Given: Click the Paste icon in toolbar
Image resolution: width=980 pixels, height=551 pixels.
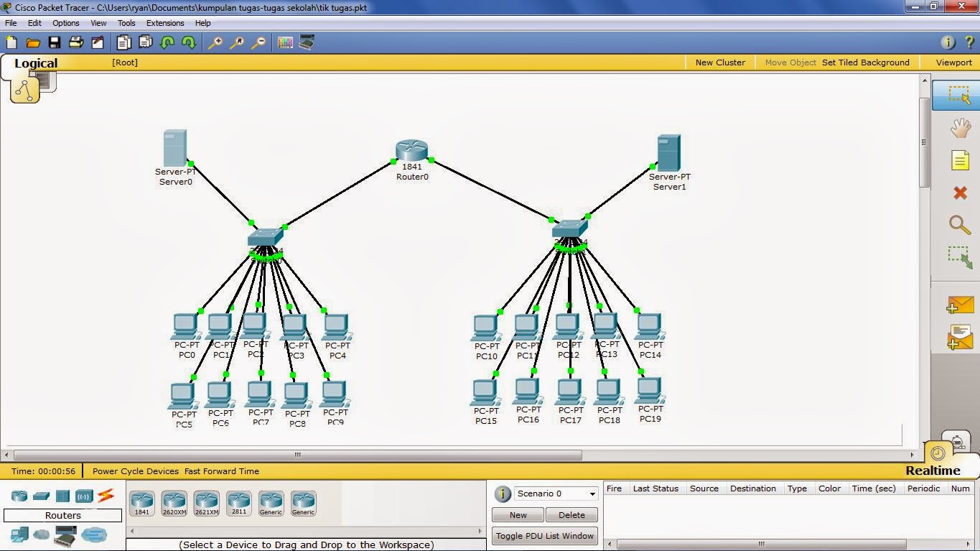Looking at the screenshot, I should point(145,43).
